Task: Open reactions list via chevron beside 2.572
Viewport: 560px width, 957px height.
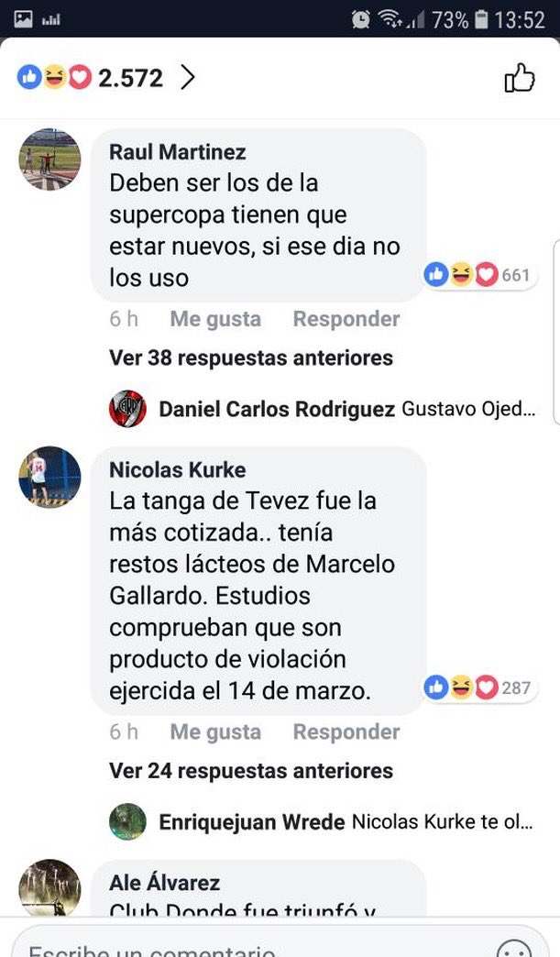Action: (188, 78)
